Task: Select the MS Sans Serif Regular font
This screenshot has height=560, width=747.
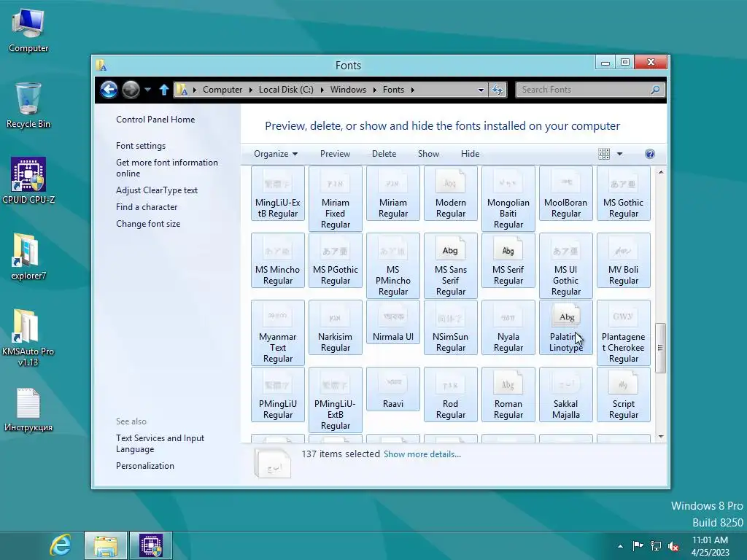Action: pos(450,265)
